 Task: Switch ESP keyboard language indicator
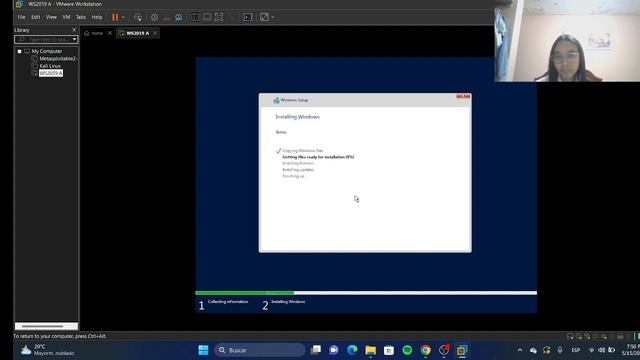(576, 350)
